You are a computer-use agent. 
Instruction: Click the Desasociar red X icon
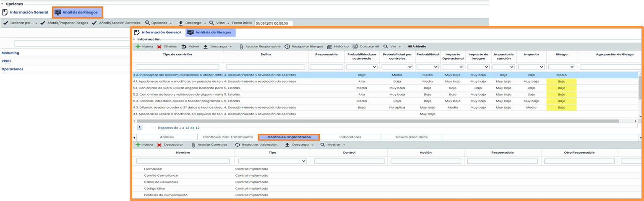tap(159, 145)
